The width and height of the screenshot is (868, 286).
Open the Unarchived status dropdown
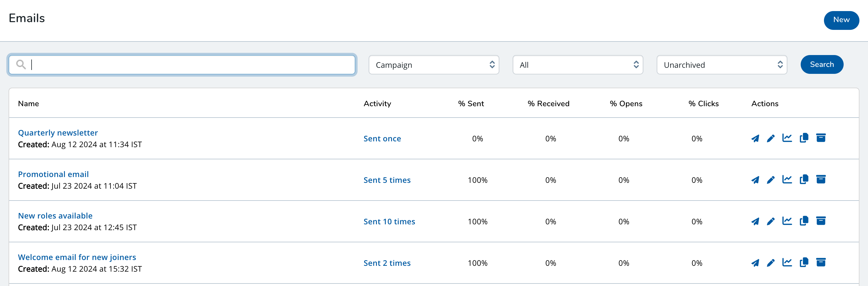721,65
